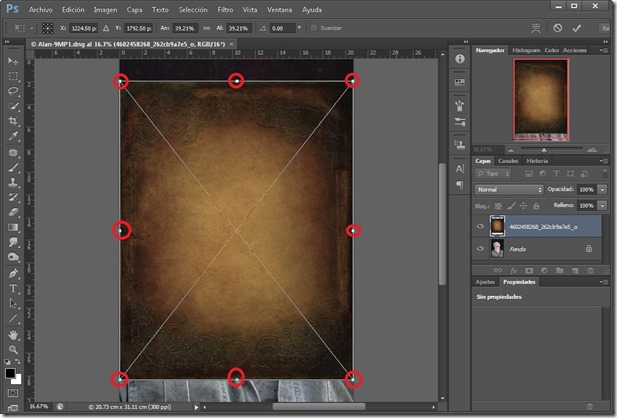Switch to the Canales tab
This screenshot has height=418, width=617.
pyautogui.click(x=509, y=160)
